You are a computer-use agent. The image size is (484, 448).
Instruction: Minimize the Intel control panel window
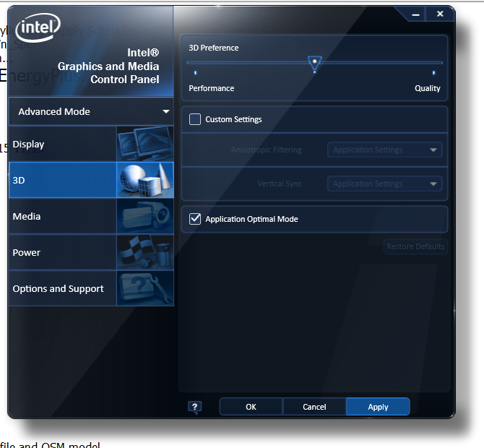tap(416, 14)
